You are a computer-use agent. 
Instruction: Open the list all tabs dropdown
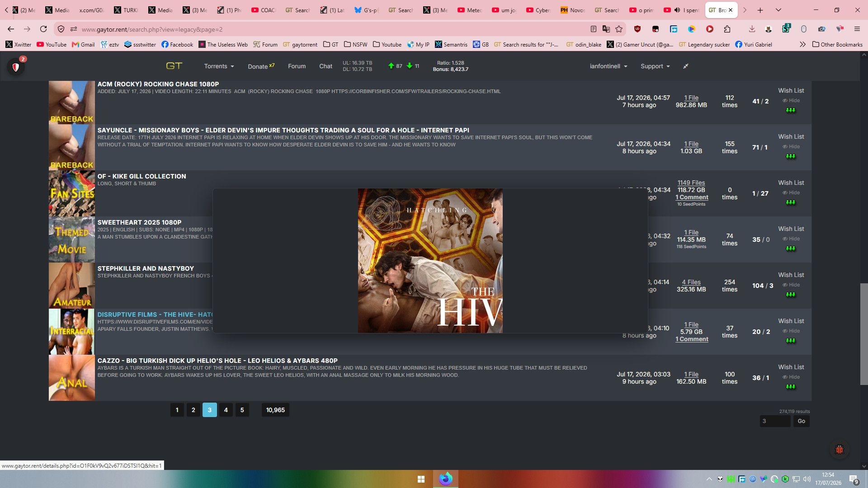(778, 10)
